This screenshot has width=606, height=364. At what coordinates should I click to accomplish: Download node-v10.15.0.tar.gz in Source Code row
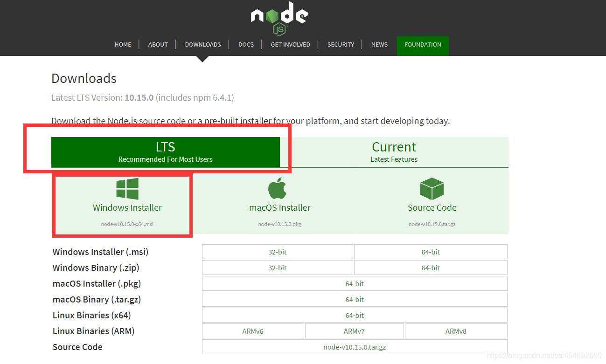point(355,347)
